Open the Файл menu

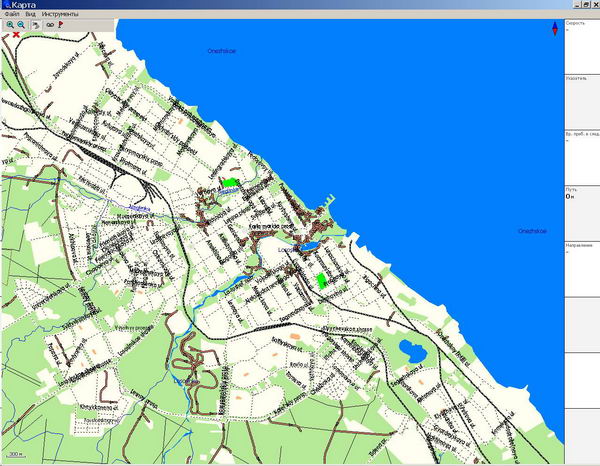click(11, 15)
